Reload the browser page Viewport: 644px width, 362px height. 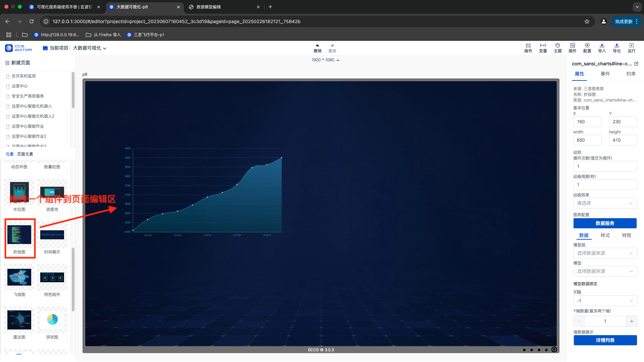click(x=32, y=21)
